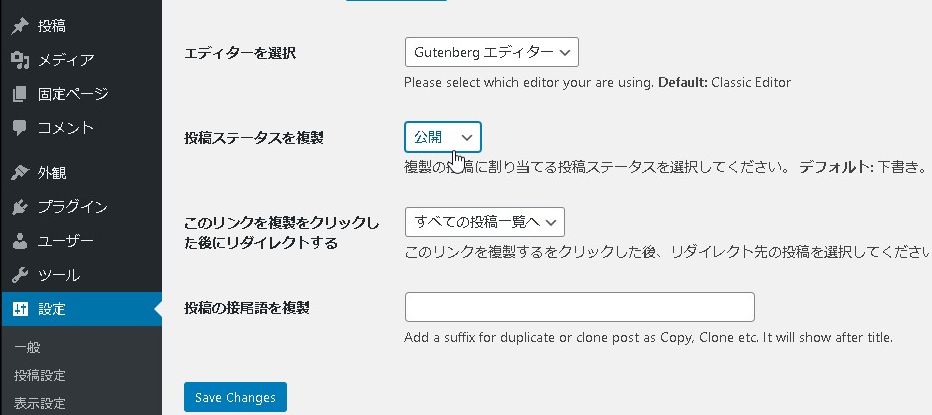Screen dimensions: 932x415
Task: Navigate to ユーザー menu label
Action: click(66, 241)
